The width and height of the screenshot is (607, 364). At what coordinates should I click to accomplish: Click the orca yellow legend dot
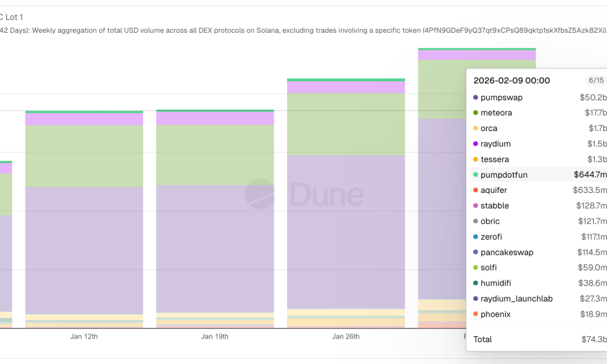coord(475,129)
